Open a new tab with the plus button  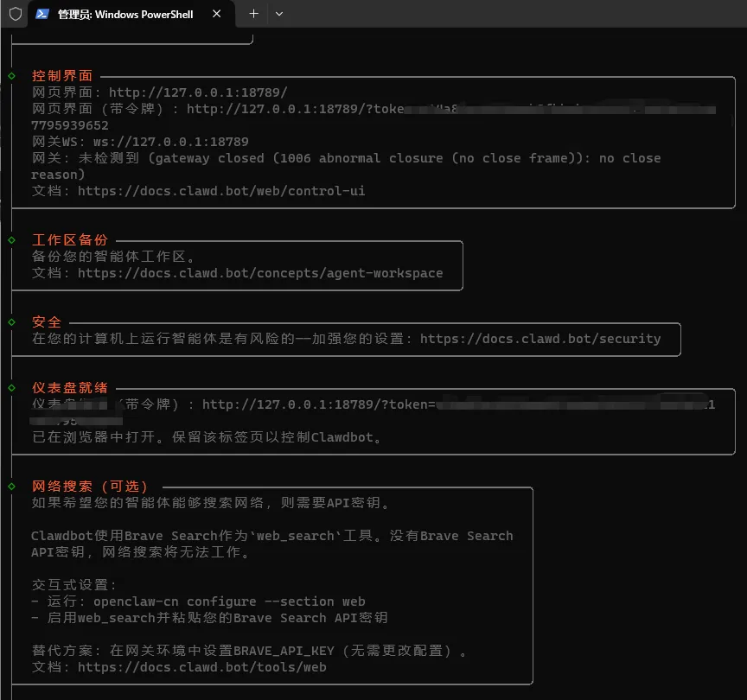click(253, 14)
